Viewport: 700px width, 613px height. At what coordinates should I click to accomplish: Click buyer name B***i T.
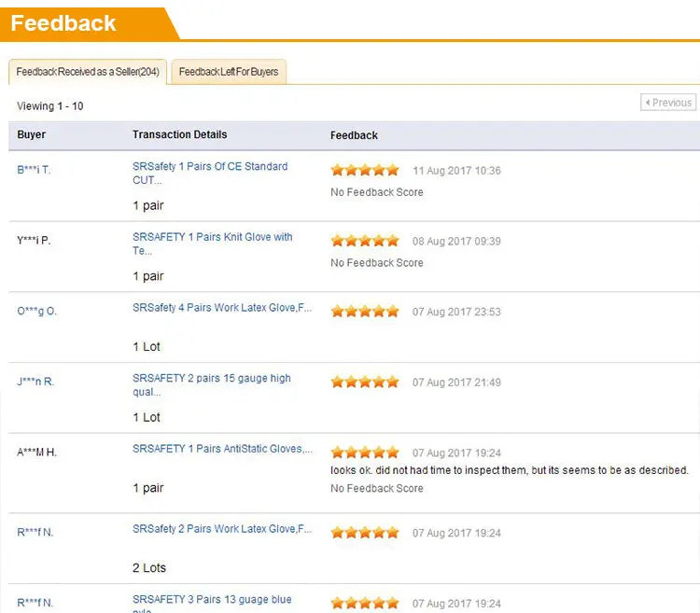coord(34,170)
